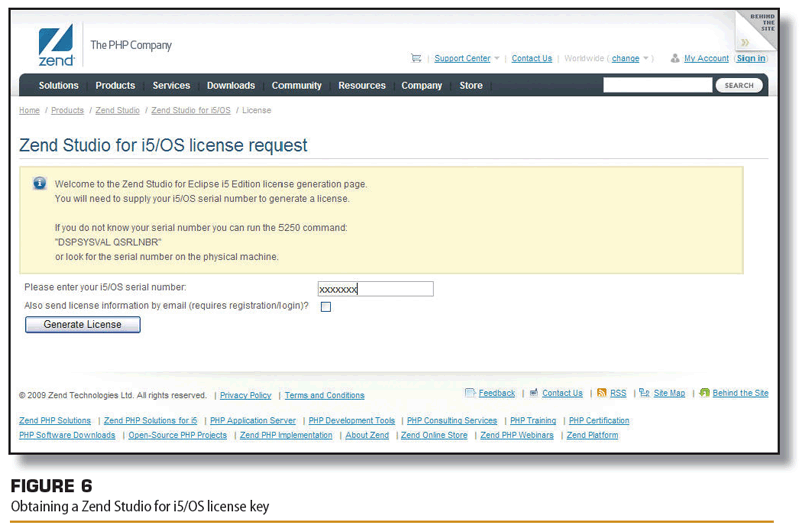Open Zend PHP Solutions footer link
Screen dimensions: 799x532
point(55,420)
